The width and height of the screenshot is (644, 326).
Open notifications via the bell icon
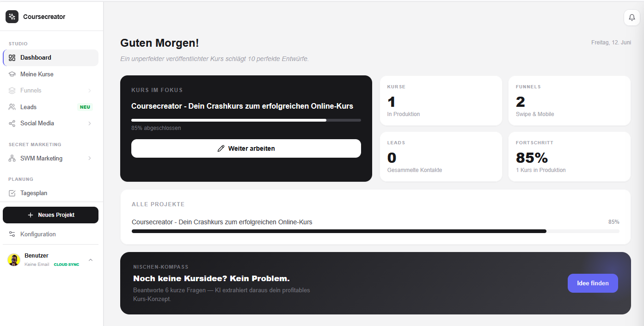point(632,18)
